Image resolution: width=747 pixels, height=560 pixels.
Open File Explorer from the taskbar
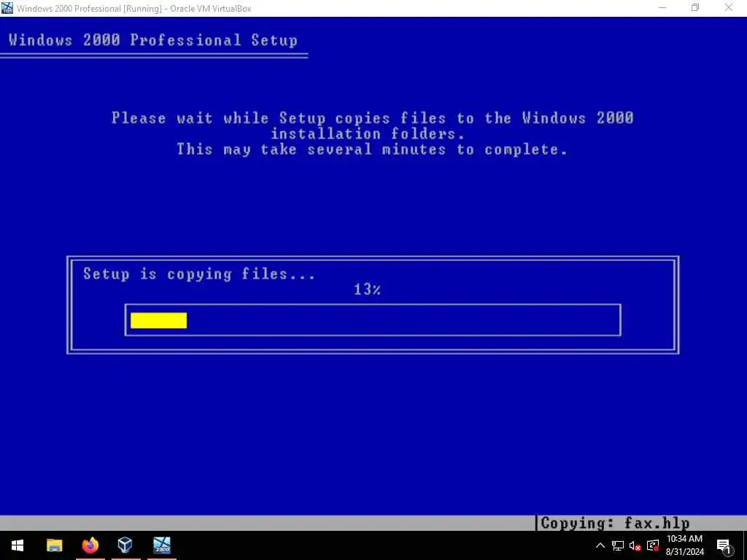click(x=54, y=545)
